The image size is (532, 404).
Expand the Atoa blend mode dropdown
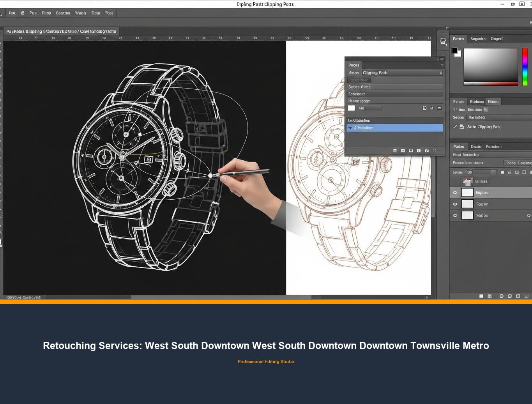coord(497,155)
